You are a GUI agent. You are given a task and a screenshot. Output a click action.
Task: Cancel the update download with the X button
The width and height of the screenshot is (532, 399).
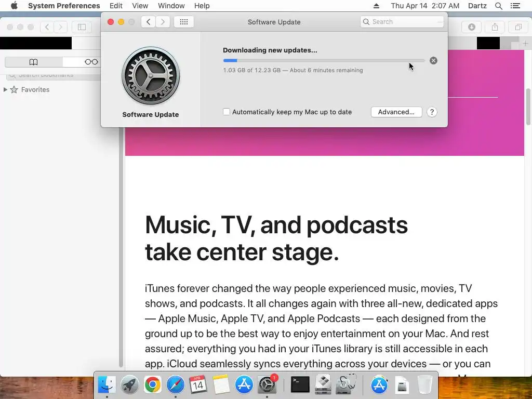point(433,61)
